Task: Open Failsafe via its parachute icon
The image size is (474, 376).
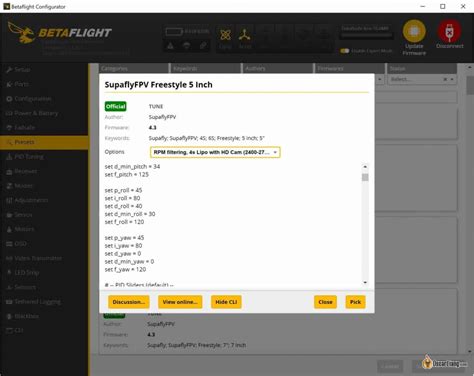Action: click(9, 128)
